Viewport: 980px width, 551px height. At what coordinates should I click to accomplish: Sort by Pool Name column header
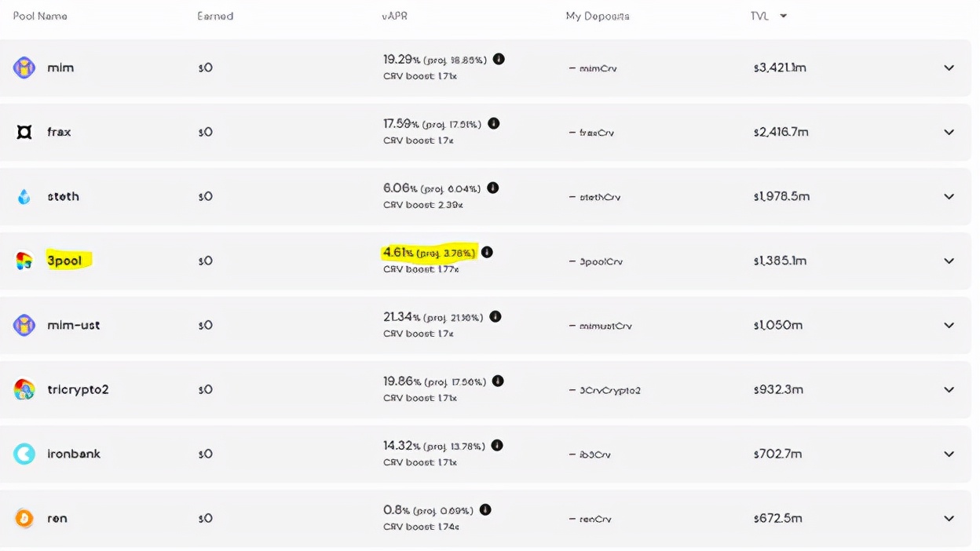40,16
